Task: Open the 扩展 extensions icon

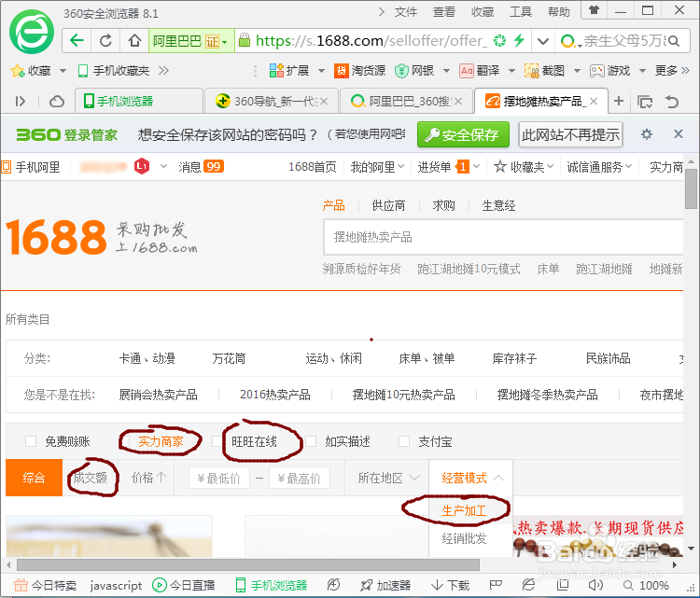Action: click(x=276, y=71)
